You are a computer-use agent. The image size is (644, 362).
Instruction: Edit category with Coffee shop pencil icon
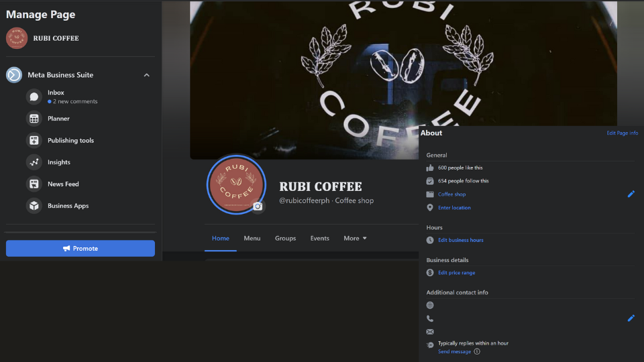click(631, 194)
